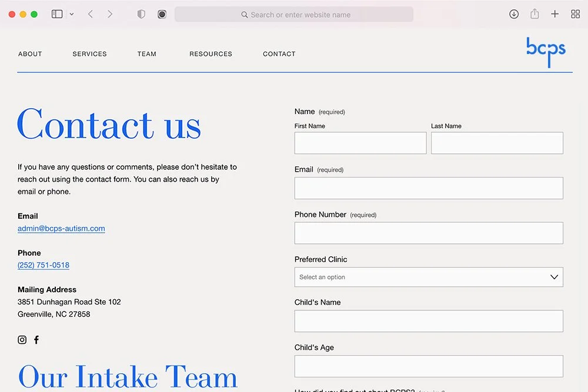Open a new tab with the plus icon
588x392 pixels.
coord(554,14)
